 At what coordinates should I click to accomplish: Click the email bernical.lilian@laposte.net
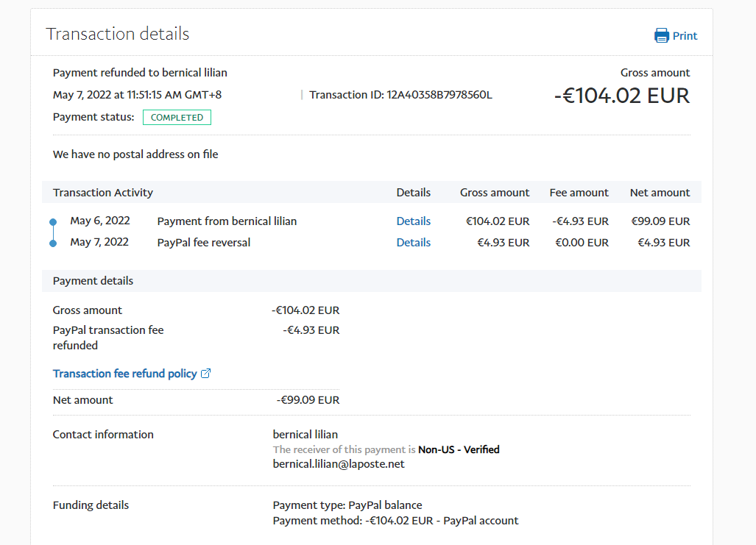[339, 464]
